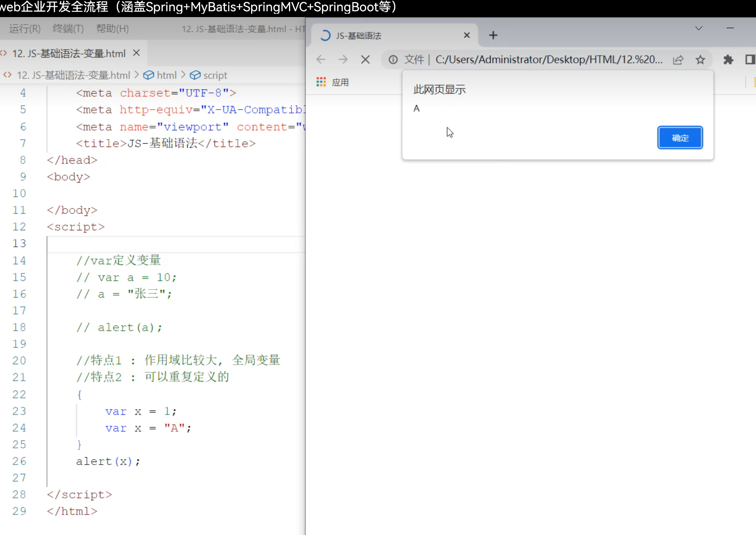The width and height of the screenshot is (756, 535).
Task: Close the JS-基础语法 browser tab
Action: coord(467,35)
